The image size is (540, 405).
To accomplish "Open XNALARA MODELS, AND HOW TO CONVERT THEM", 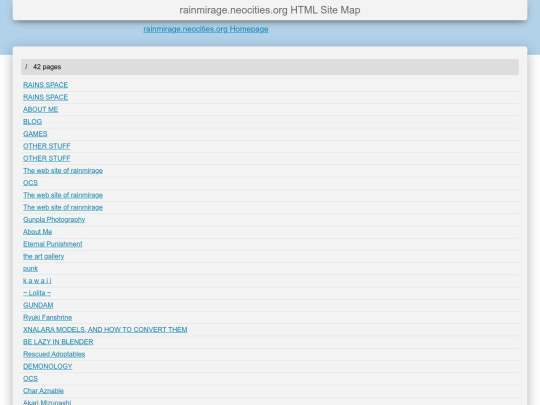I will pos(105,330).
